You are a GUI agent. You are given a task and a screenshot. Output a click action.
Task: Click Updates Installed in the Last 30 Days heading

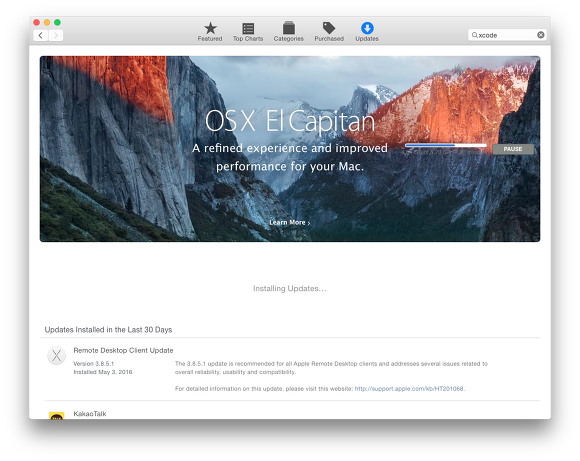pos(108,329)
